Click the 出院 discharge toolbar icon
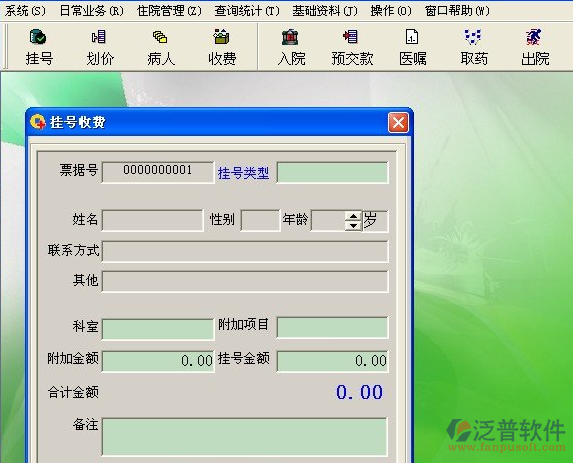The height and width of the screenshot is (463, 576). click(x=535, y=47)
